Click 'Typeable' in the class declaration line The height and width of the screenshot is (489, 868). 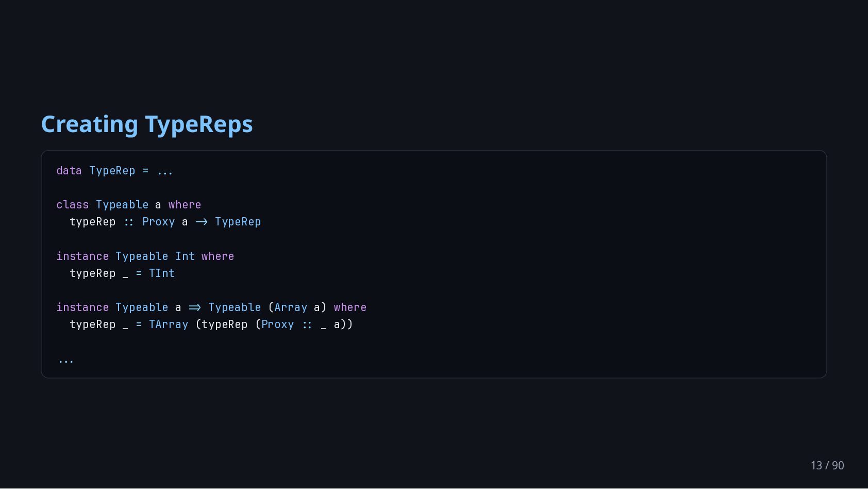pyautogui.click(x=122, y=205)
